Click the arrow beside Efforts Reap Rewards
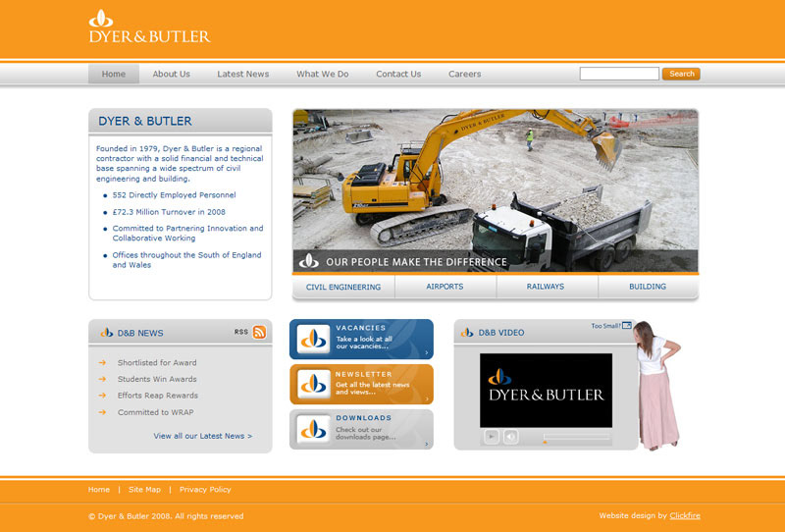This screenshot has height=532, width=785. [102, 396]
